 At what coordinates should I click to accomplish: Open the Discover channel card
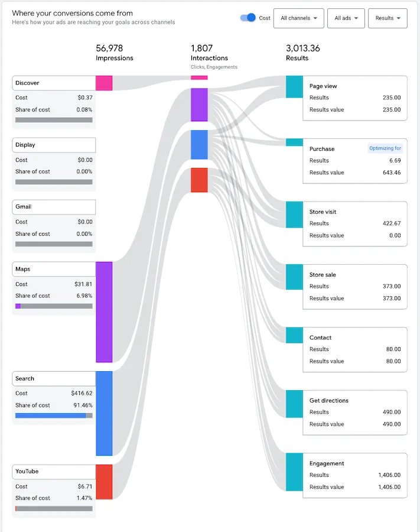[x=53, y=83]
